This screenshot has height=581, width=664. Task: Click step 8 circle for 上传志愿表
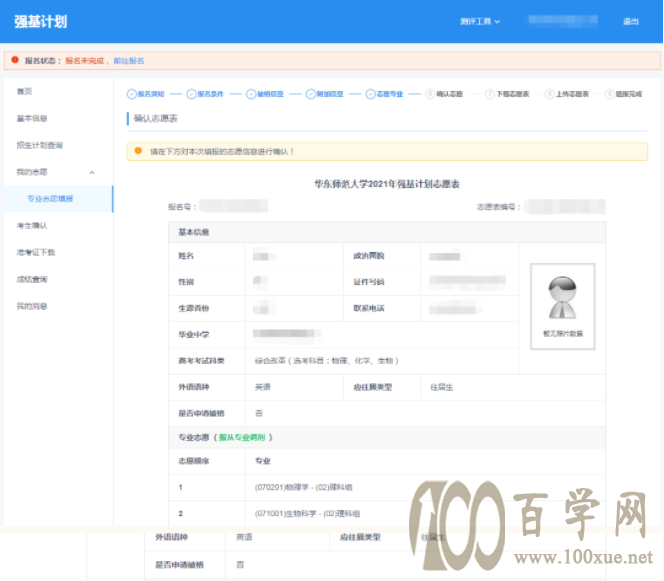pyautogui.click(x=550, y=94)
